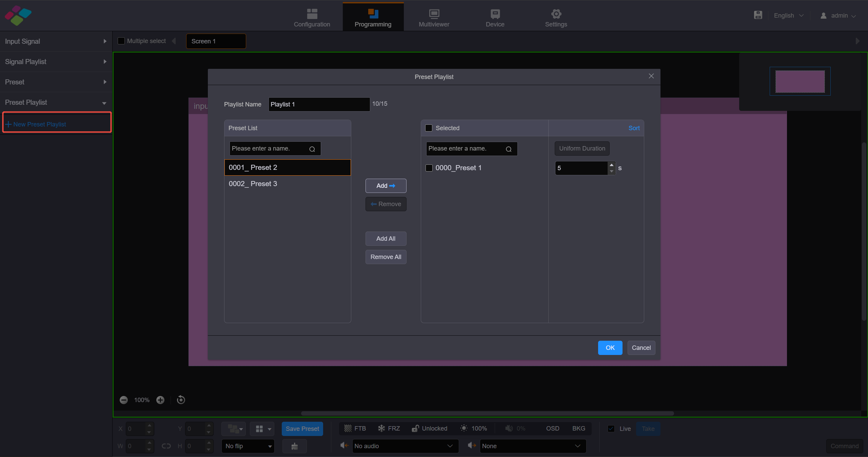This screenshot has height=457, width=868.
Task: Click the clean-layer brush icon below Save Preset
Action: (x=294, y=446)
